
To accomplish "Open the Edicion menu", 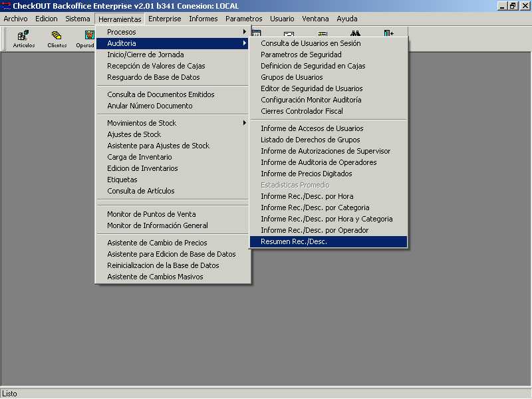I will point(46,19).
